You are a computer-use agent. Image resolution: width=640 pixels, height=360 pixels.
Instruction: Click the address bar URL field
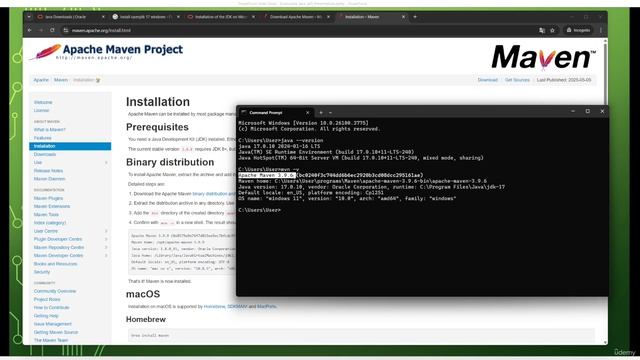[x=298, y=30]
